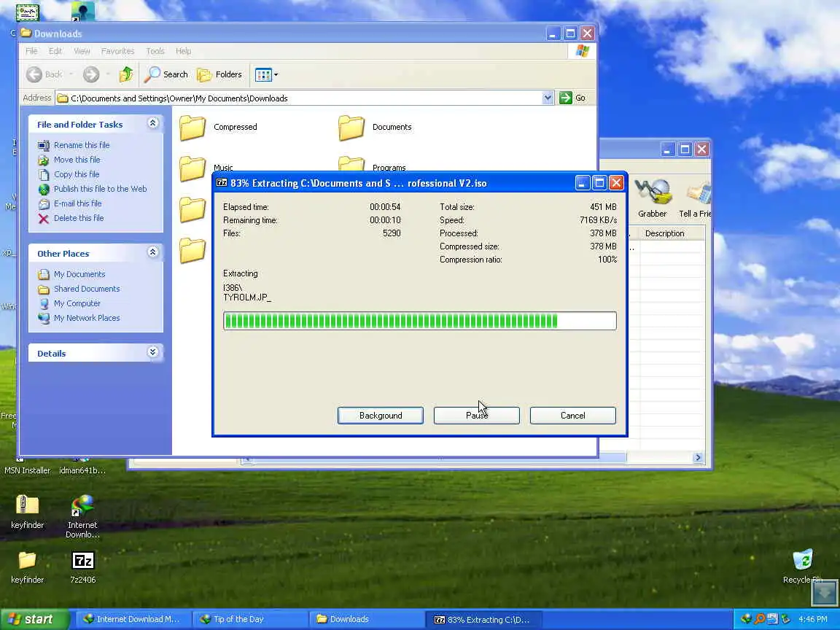Viewport: 840px width, 630px height.
Task: Open Edit menu in Downloads window
Action: (x=55, y=51)
